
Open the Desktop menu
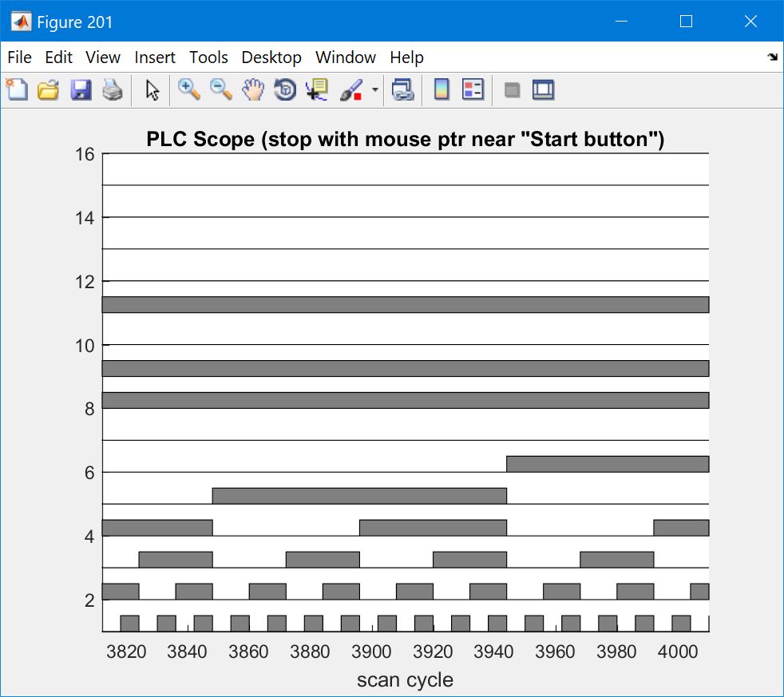point(271,57)
